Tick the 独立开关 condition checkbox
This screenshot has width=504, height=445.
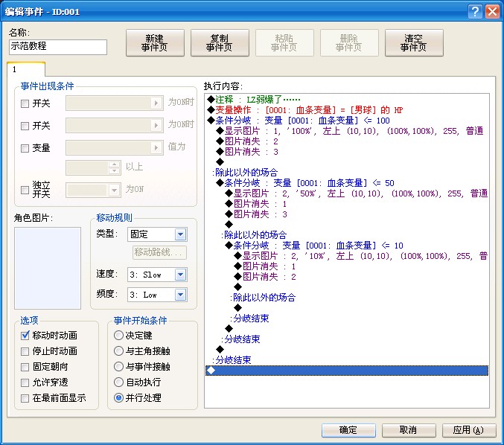[x=25, y=190]
